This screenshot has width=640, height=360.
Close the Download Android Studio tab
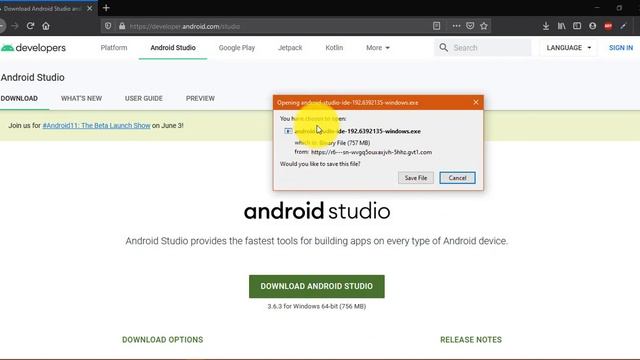click(x=90, y=8)
